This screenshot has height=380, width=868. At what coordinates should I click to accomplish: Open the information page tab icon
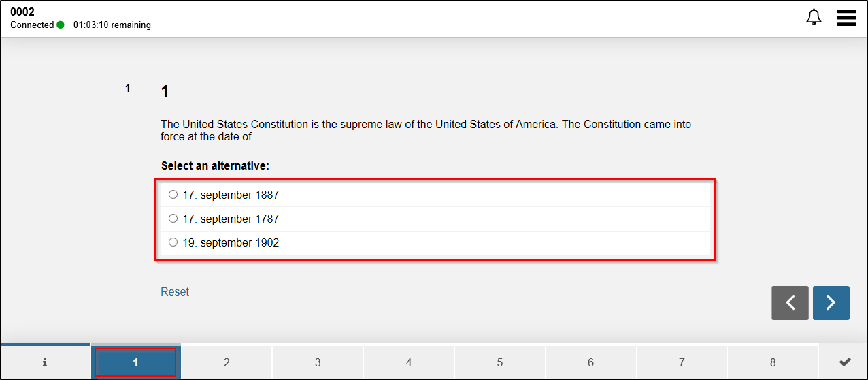coord(45,362)
